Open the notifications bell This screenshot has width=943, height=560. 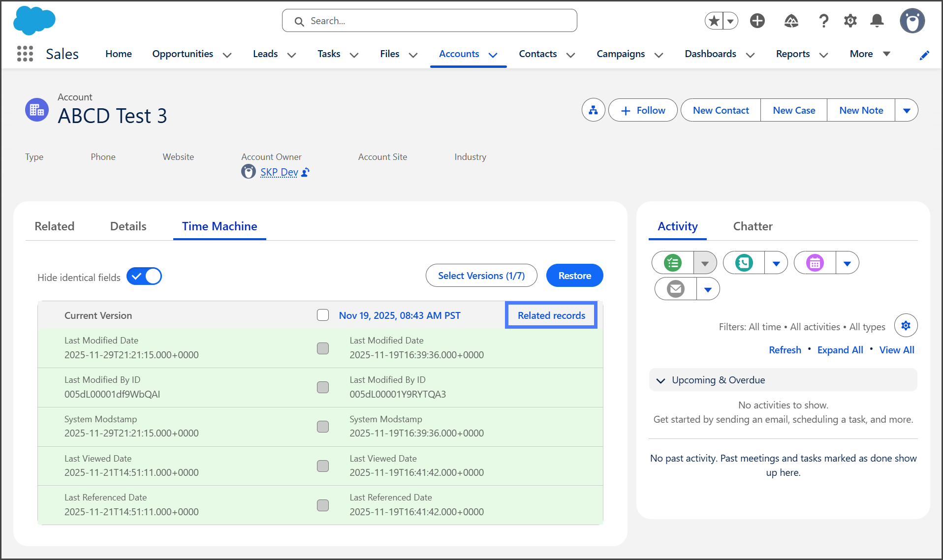click(877, 21)
